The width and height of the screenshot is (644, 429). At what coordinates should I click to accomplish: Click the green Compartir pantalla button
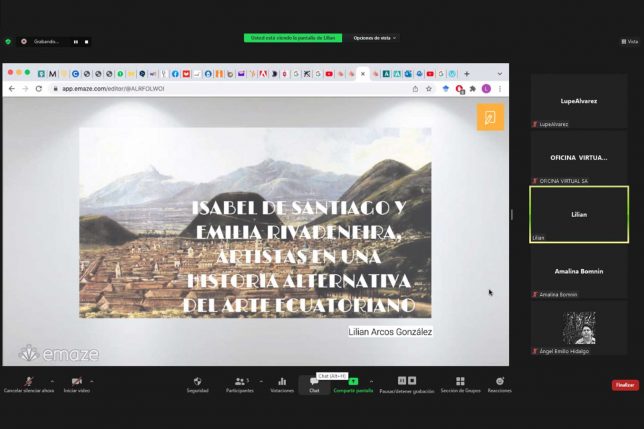tap(353, 381)
